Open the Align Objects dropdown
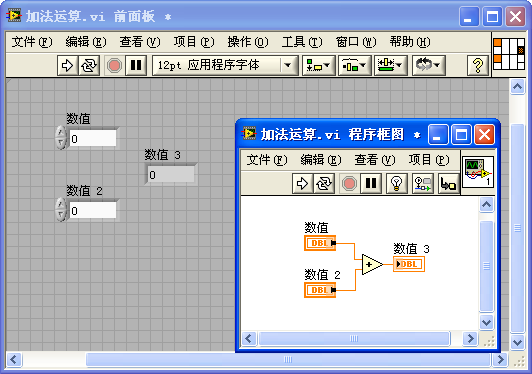 click(318, 65)
